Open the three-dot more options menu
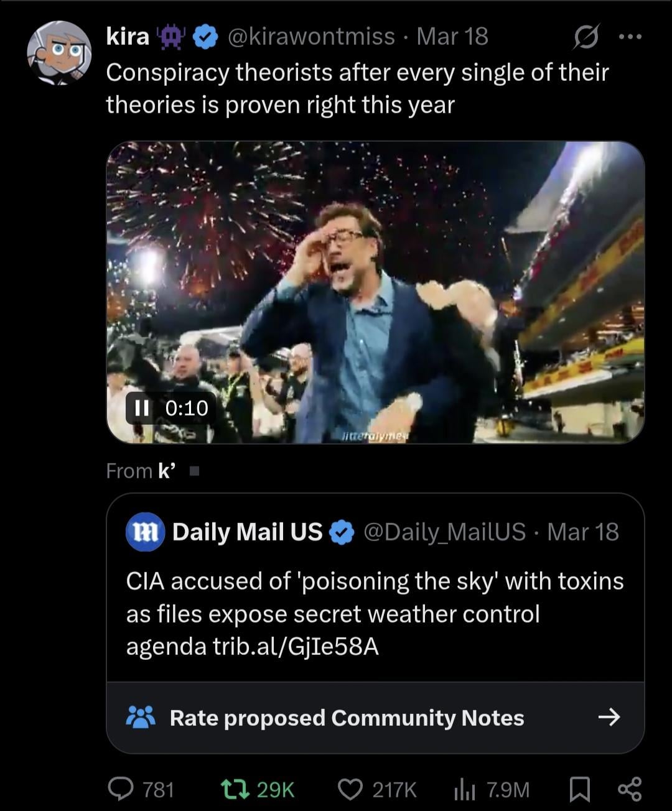Screen dimensions: 672x811 630,37
